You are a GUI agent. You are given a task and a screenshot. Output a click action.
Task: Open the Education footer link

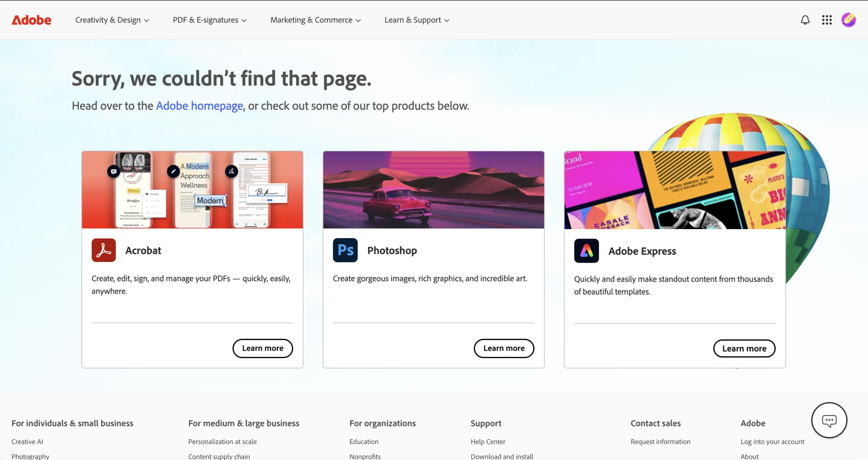pyautogui.click(x=364, y=442)
